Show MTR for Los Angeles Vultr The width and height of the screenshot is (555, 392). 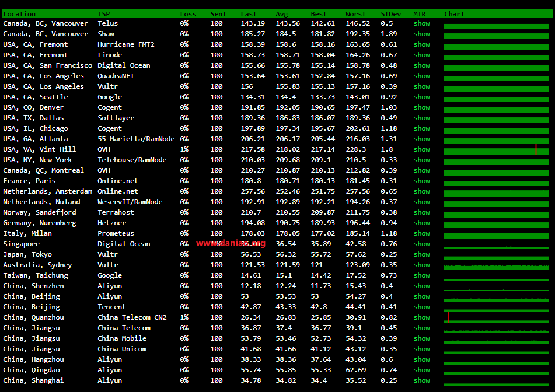(x=421, y=86)
